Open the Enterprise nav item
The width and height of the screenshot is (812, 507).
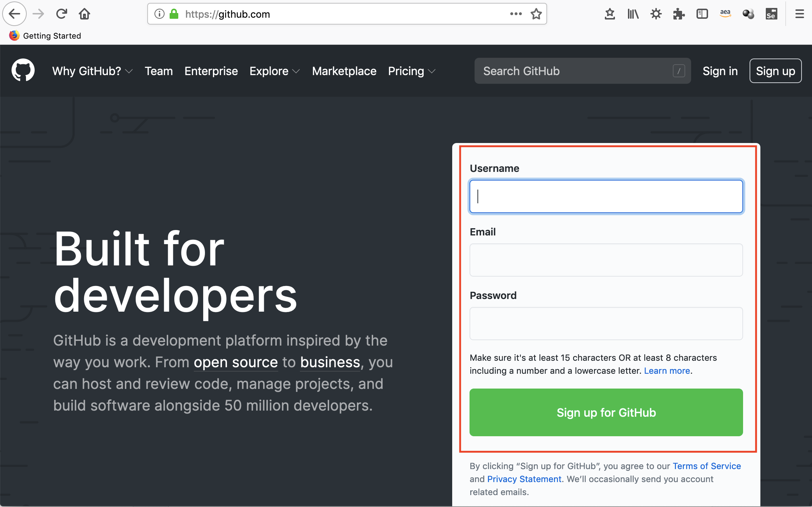click(211, 71)
